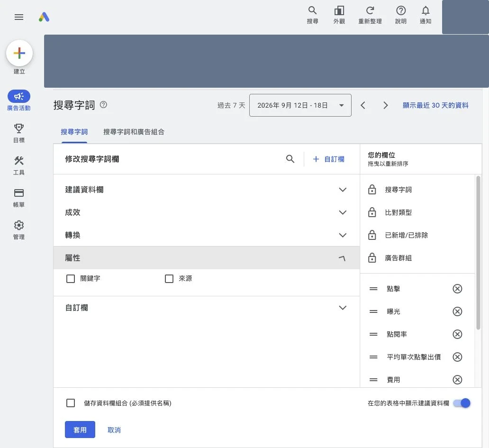Open 說明 help menu
The image size is (489, 448).
401,15
